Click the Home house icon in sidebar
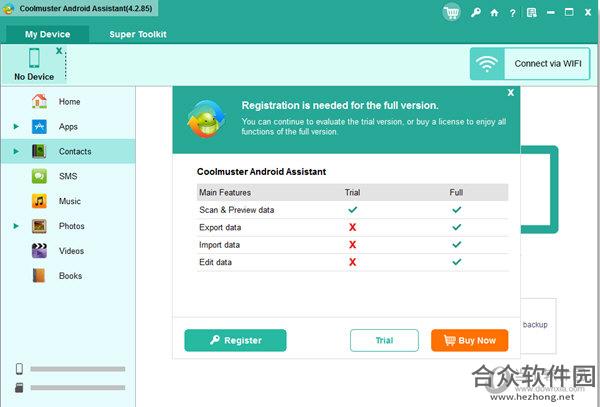The height and width of the screenshot is (407, 600). point(39,101)
